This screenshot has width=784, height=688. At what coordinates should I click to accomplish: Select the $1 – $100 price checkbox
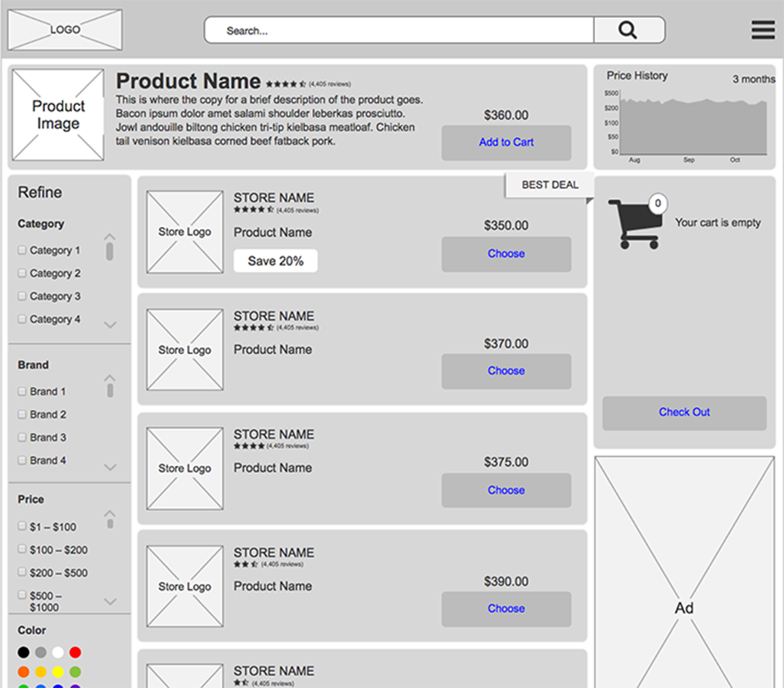[22, 526]
